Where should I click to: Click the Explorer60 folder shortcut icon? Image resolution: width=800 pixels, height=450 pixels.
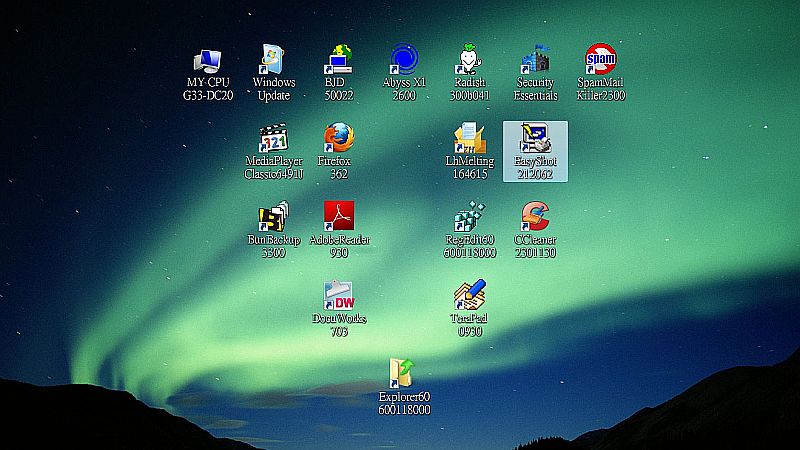coord(404,374)
